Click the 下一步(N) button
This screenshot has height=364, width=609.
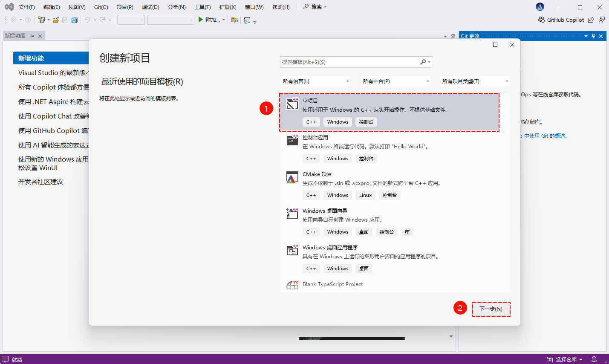(x=491, y=309)
